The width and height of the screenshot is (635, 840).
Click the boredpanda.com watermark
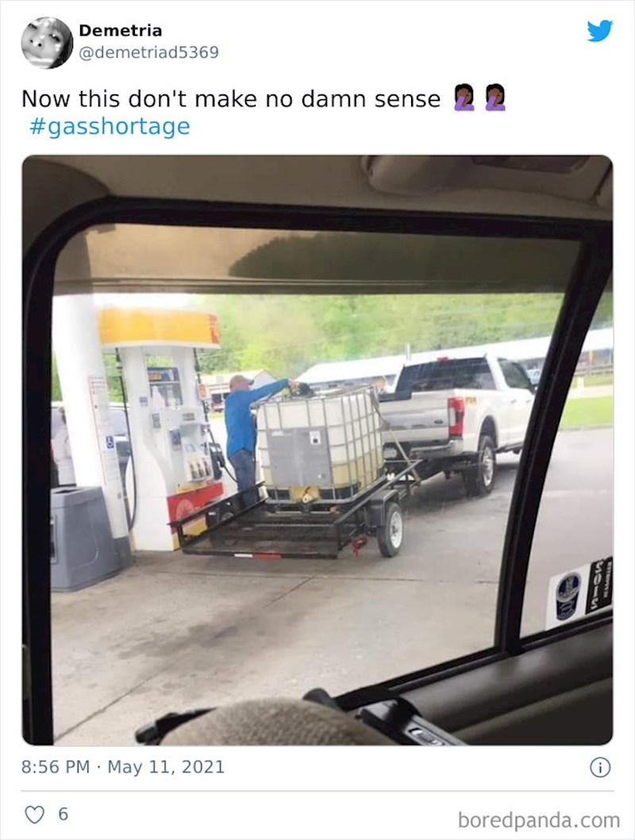tap(539, 819)
